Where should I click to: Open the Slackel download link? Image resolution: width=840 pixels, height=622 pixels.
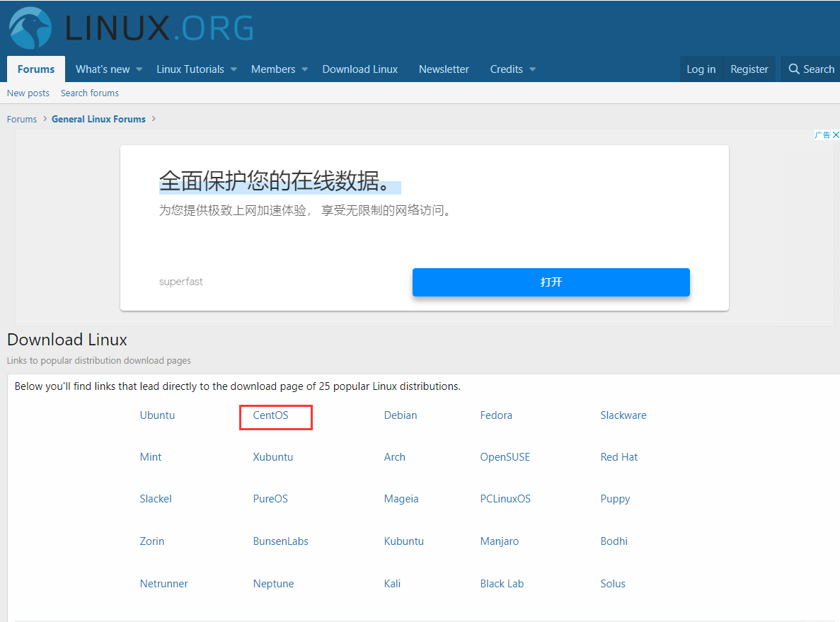click(156, 499)
